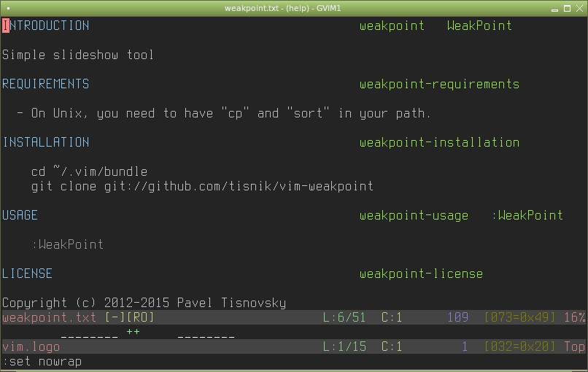588x372 pixels.
Task: Click the green :WeakPoint command tag
Action: pyautogui.click(x=527, y=215)
